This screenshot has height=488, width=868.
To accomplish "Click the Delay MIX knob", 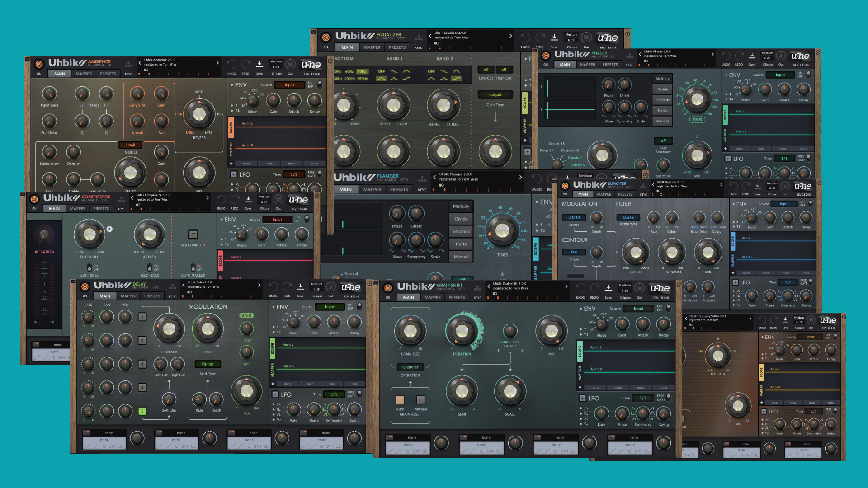I will coord(246,391).
